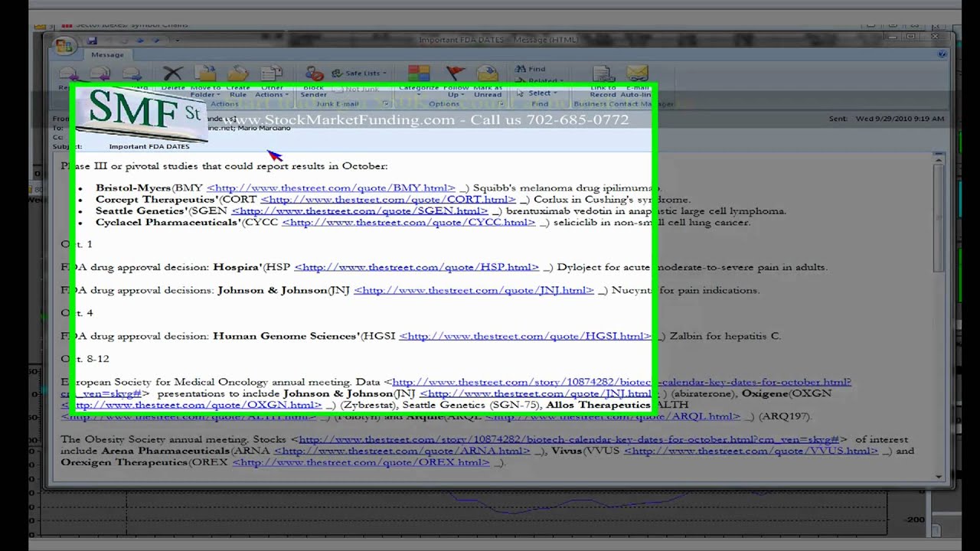The width and height of the screenshot is (980, 551).
Task: Open Outlook Help via the question mark icon
Action: coord(942,54)
